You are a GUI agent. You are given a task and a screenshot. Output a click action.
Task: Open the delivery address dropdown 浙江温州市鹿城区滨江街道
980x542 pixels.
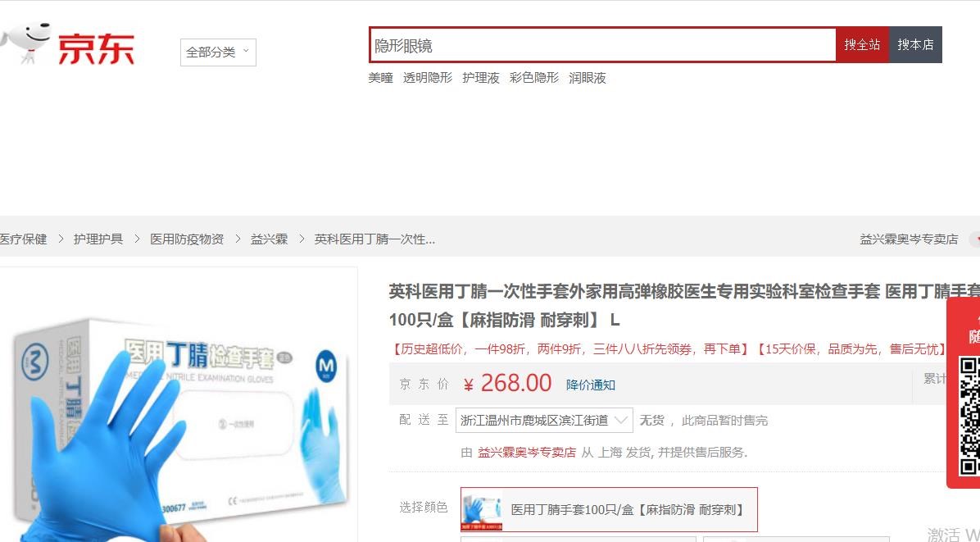(544, 420)
